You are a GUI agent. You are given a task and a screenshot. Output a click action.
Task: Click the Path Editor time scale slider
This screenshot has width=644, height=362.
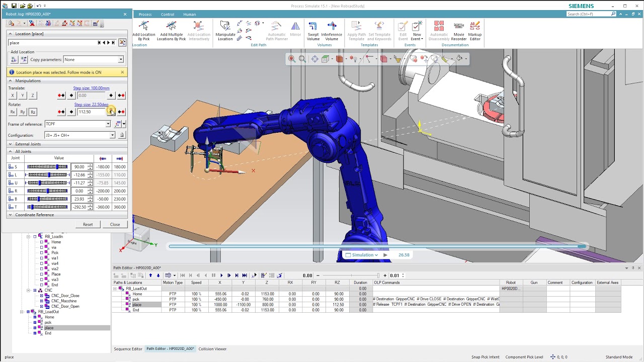[350, 276]
